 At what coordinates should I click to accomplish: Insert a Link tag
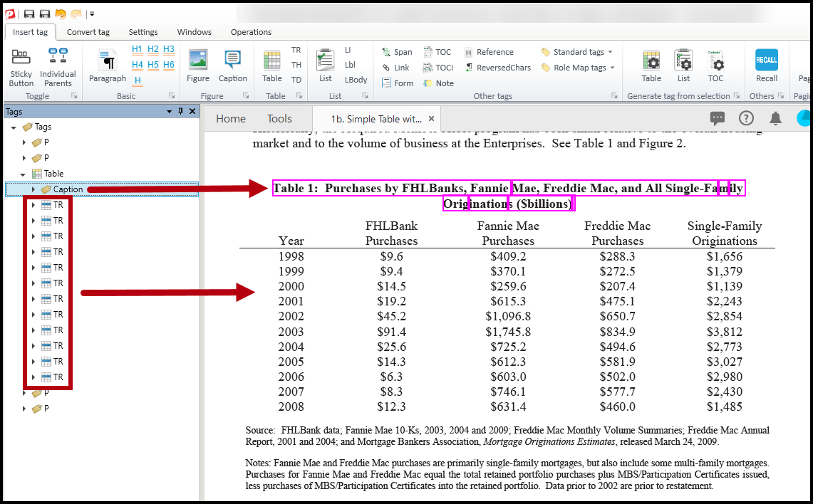point(395,68)
